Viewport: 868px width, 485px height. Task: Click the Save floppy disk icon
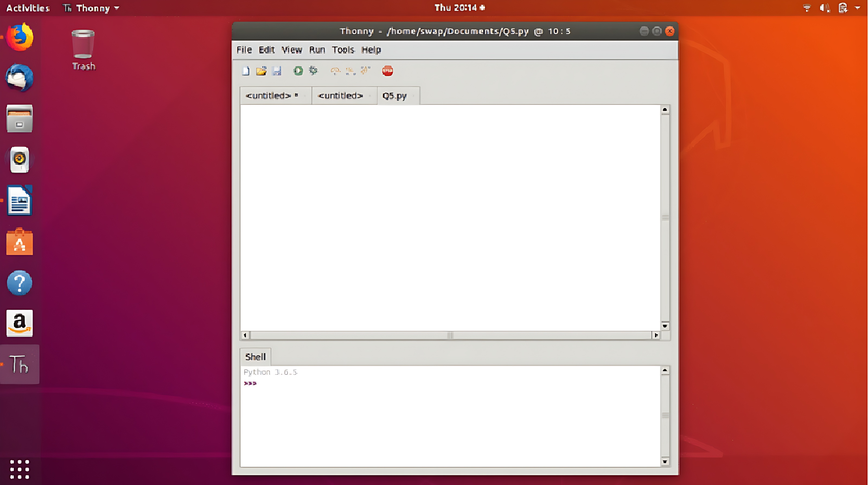[277, 71]
